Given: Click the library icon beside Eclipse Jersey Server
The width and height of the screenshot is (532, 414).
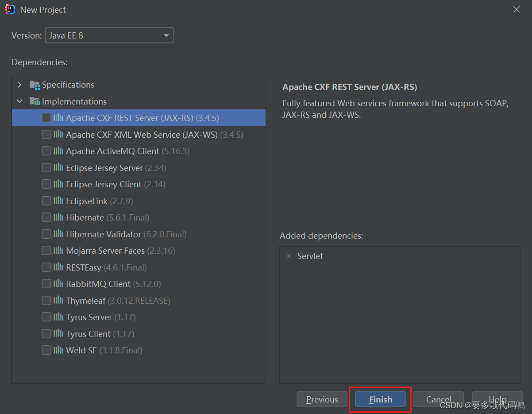Looking at the screenshot, I should tap(58, 167).
